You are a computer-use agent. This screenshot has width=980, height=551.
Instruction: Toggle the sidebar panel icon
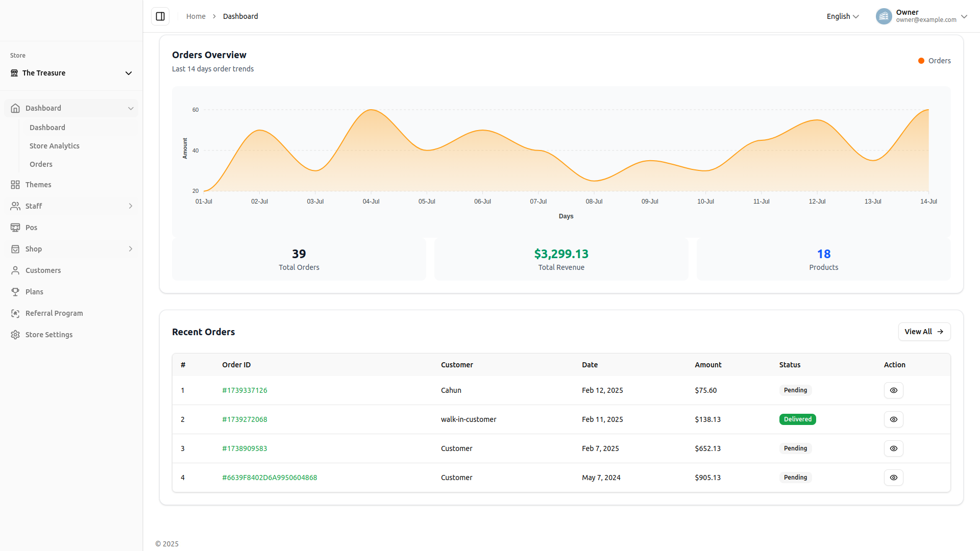tap(160, 16)
